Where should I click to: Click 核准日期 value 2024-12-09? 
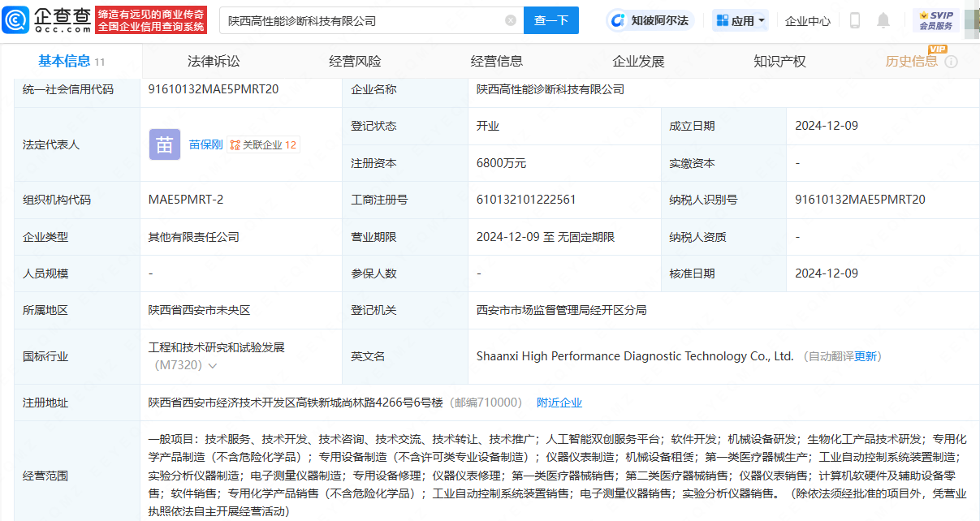click(x=827, y=273)
